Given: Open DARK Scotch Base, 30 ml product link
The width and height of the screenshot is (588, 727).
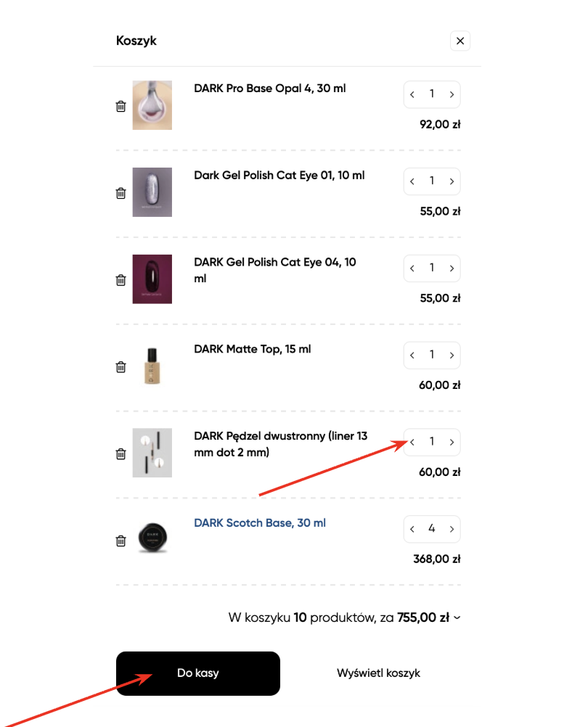Looking at the screenshot, I should pyautogui.click(x=260, y=523).
